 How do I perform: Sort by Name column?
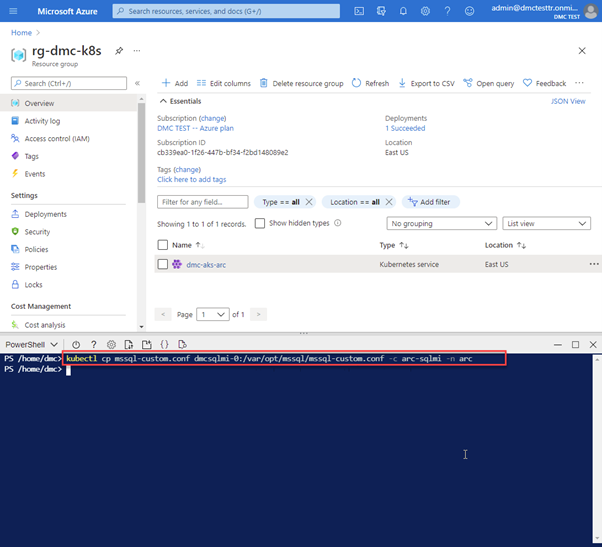[188, 245]
